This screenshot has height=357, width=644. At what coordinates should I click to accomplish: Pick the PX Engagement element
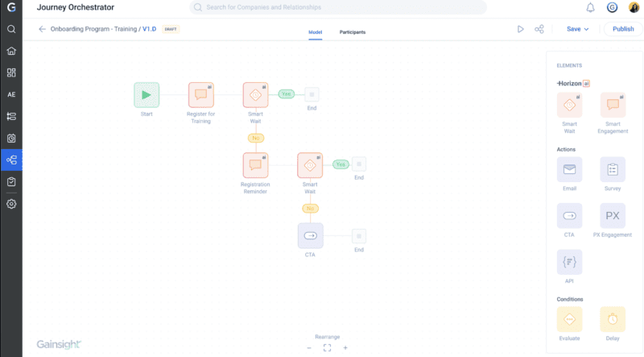(612, 216)
